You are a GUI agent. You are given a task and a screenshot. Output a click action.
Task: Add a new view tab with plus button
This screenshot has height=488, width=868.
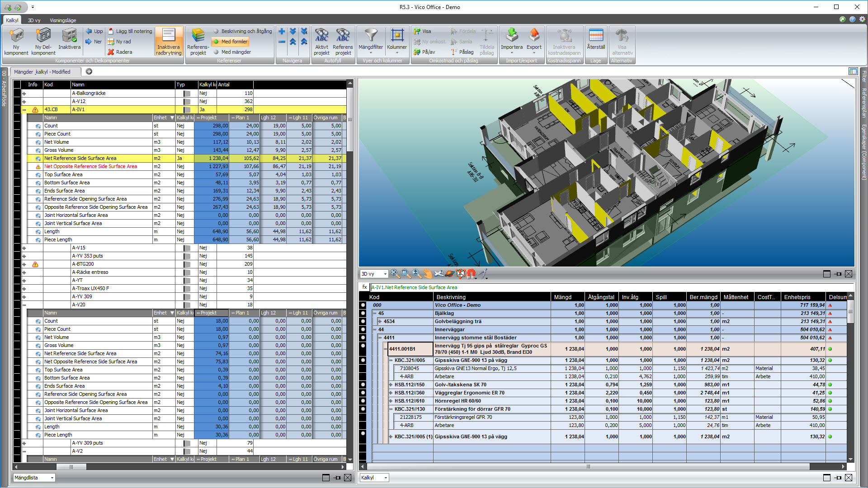point(89,71)
